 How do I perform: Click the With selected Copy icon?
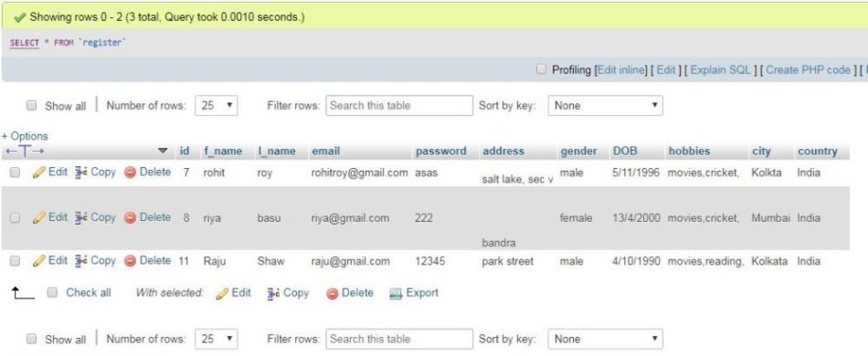pos(273,294)
